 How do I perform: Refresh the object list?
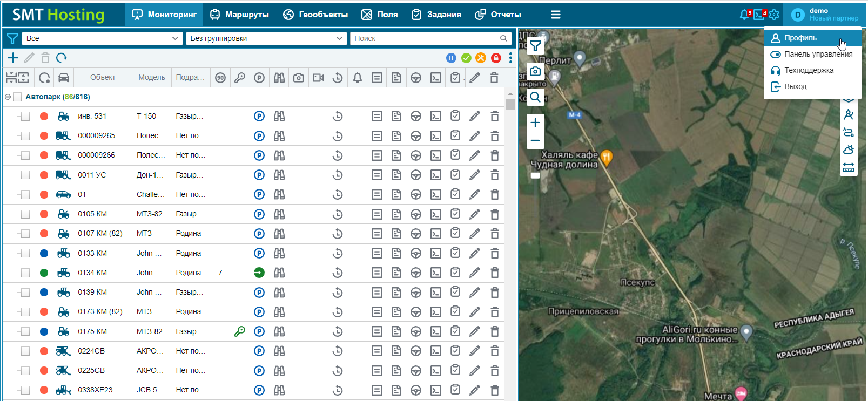(62, 58)
